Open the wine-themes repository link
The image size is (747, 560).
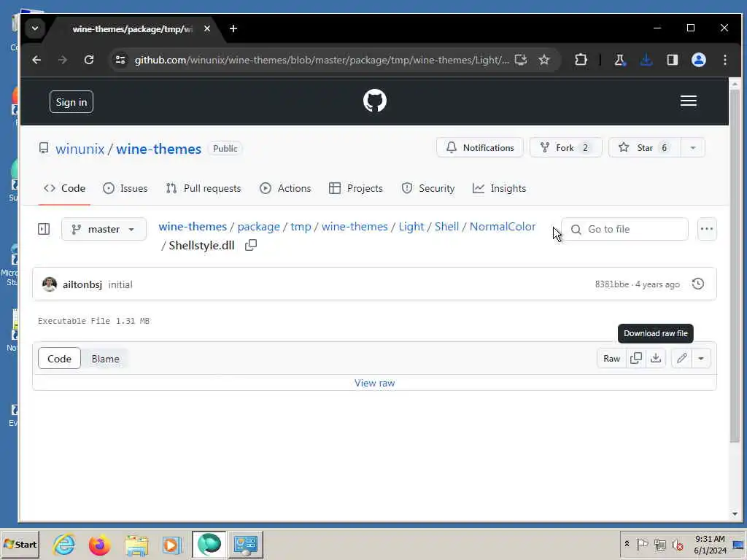[158, 149]
